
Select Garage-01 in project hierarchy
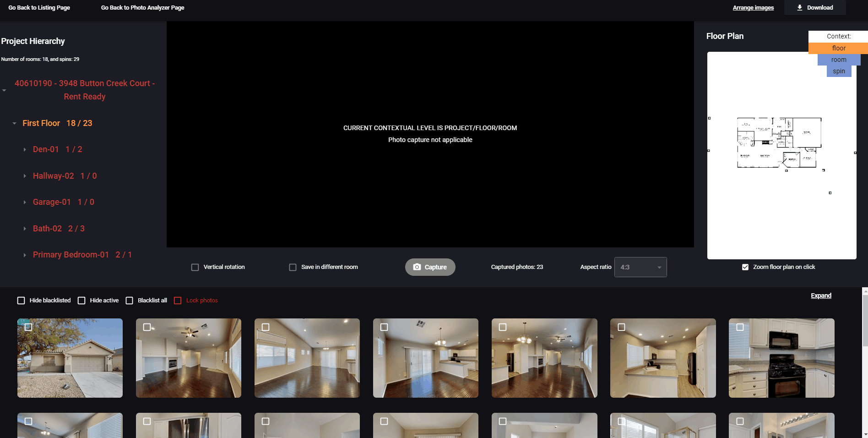[x=64, y=202]
